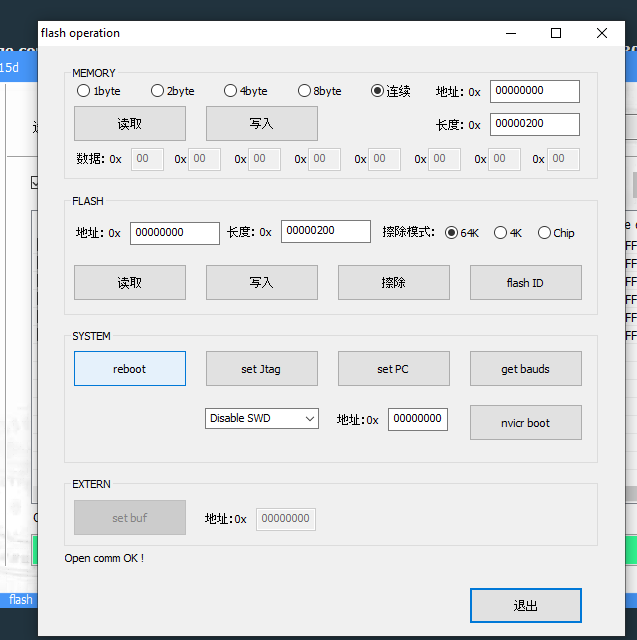Image resolution: width=637 pixels, height=640 pixels.
Task: Open the Disable SWD dropdown
Action: point(262,418)
